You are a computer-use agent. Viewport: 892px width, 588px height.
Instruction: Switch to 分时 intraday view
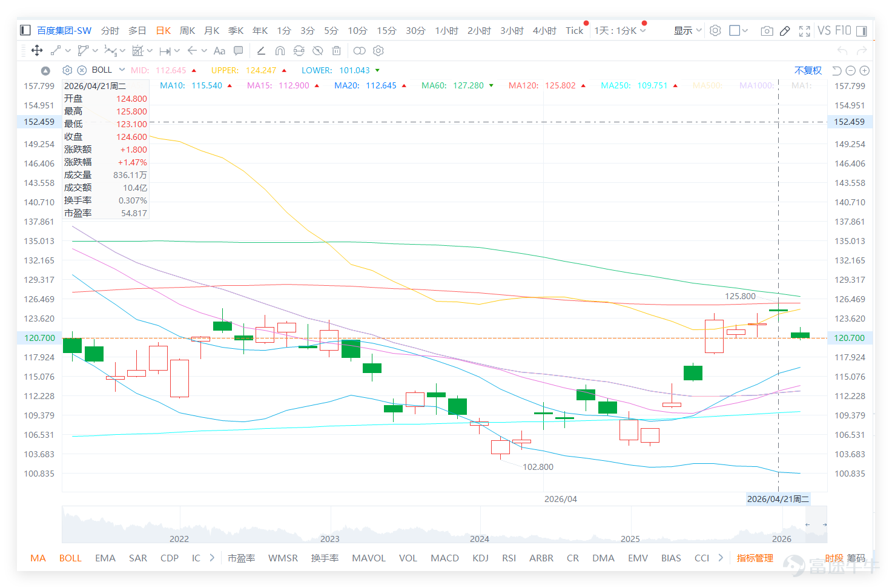click(x=110, y=30)
